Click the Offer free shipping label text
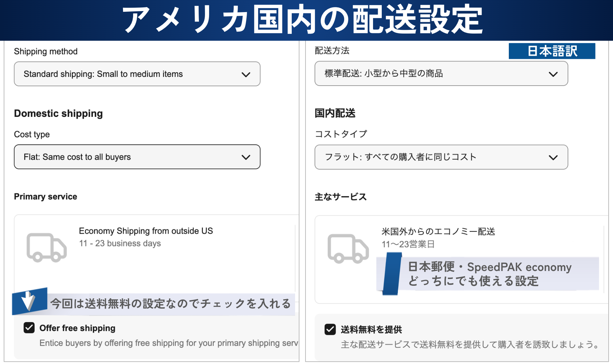 pos(77,328)
